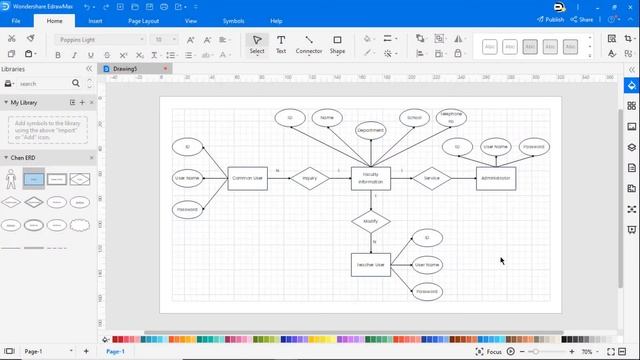The height and width of the screenshot is (360, 640).
Task: Click the Format Painter icon
Action: [x=31, y=38]
